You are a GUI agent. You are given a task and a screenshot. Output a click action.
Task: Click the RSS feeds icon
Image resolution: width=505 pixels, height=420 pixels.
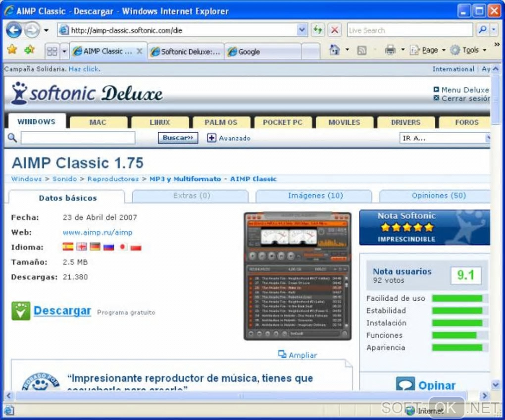tap(362, 50)
